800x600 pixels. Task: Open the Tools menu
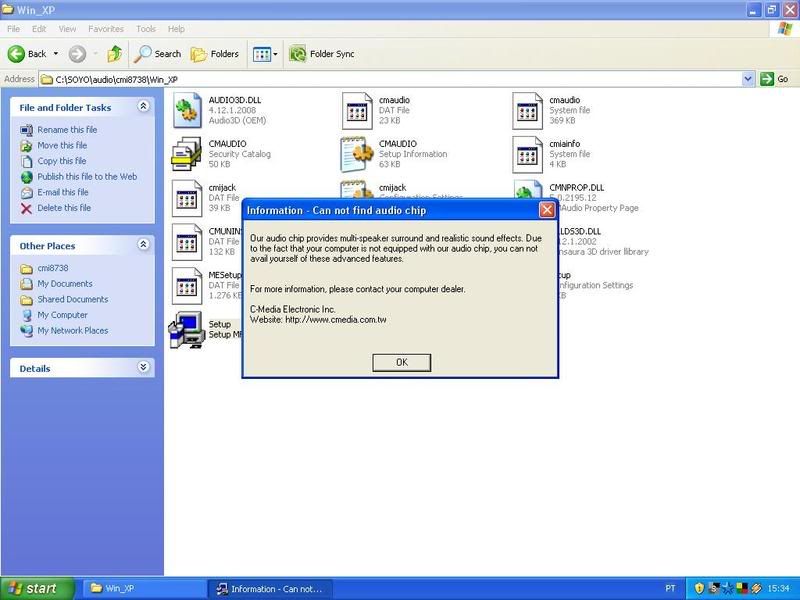coord(146,29)
